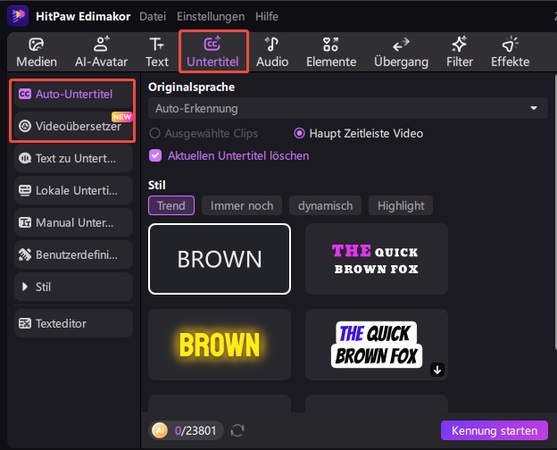The height and width of the screenshot is (450, 557).
Task: Refresh the AI credit count
Action: [237, 430]
